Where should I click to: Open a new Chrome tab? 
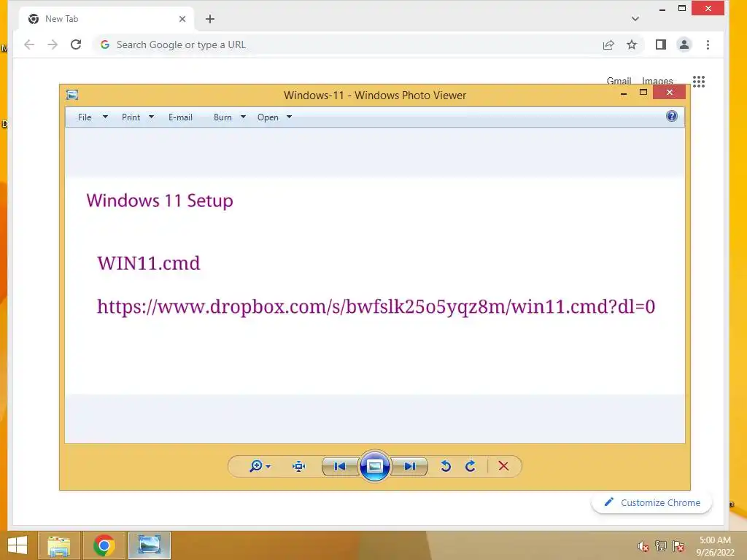pyautogui.click(x=210, y=19)
